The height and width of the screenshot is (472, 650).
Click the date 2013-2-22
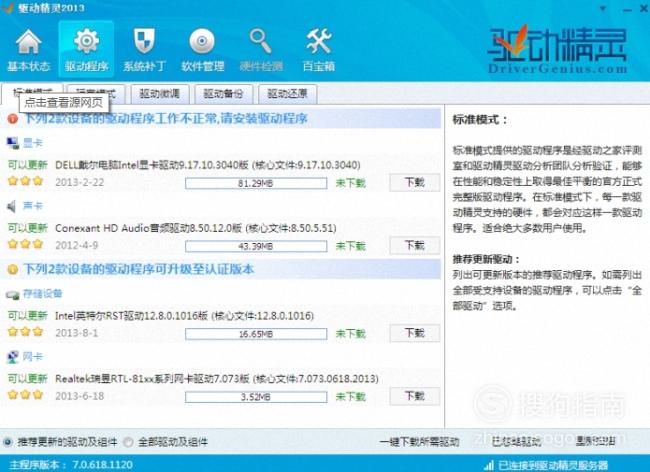tap(80, 182)
